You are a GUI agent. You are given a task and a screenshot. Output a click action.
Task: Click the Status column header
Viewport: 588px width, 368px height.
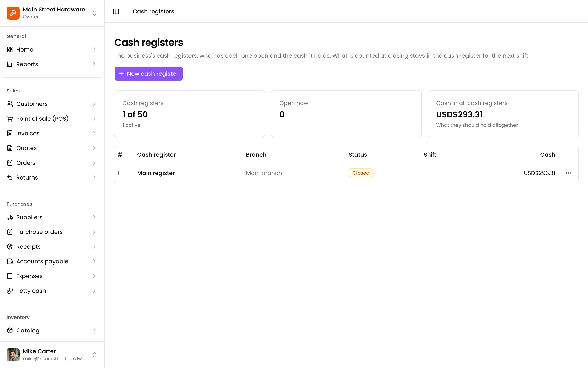[358, 155]
